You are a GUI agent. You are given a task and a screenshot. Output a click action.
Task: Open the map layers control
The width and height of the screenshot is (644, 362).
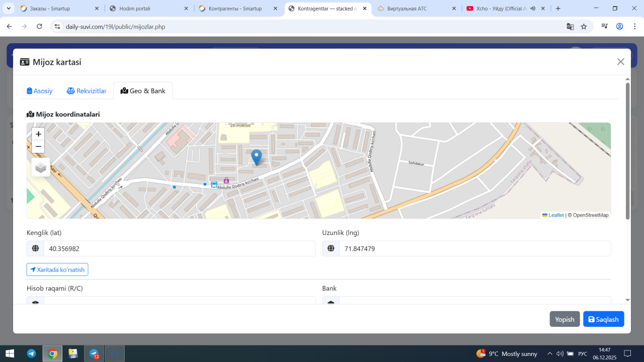click(x=41, y=167)
